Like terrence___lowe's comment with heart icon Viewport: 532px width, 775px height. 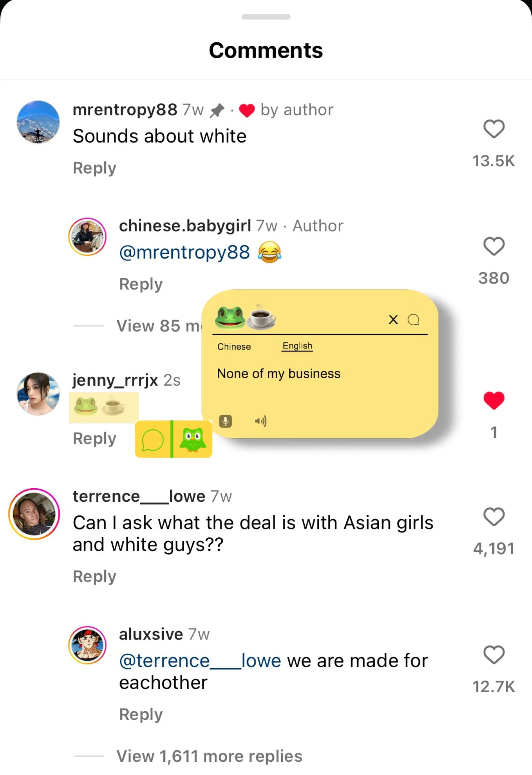[494, 517]
